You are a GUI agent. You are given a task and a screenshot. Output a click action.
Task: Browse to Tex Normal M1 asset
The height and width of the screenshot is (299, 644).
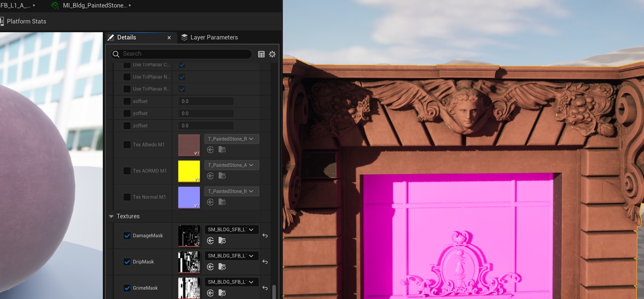(x=222, y=202)
